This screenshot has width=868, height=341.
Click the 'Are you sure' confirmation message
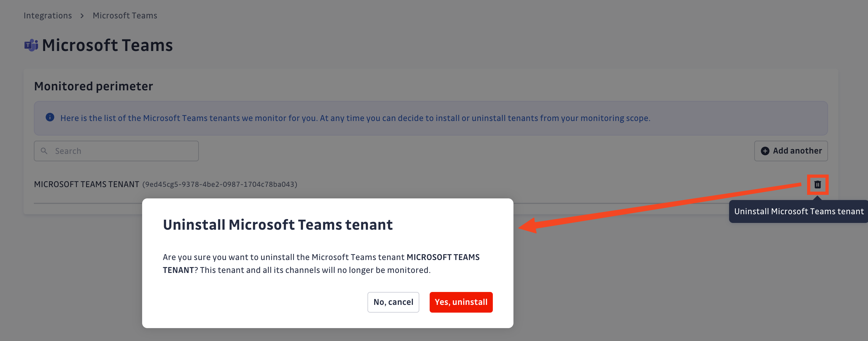point(321,264)
